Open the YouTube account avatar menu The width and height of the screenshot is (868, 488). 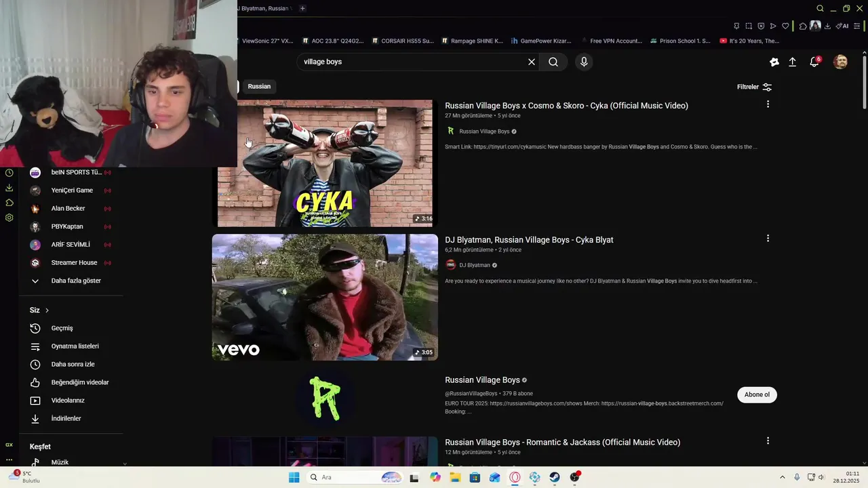[x=840, y=62]
